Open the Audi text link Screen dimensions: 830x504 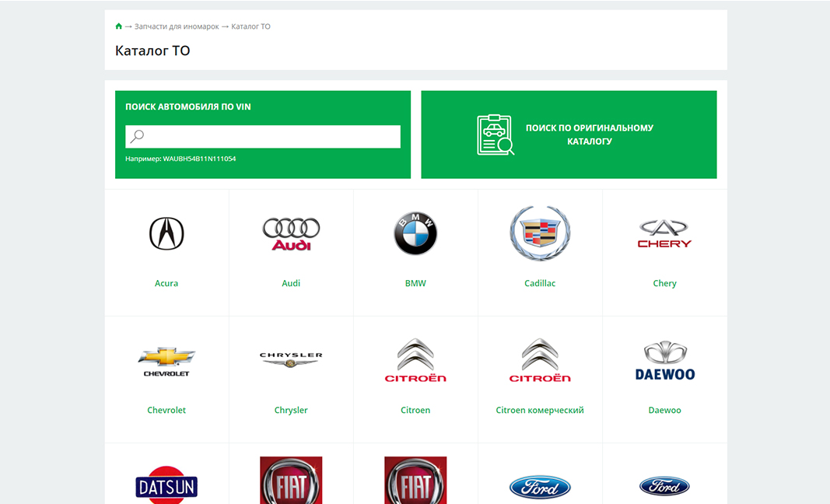pos(291,283)
